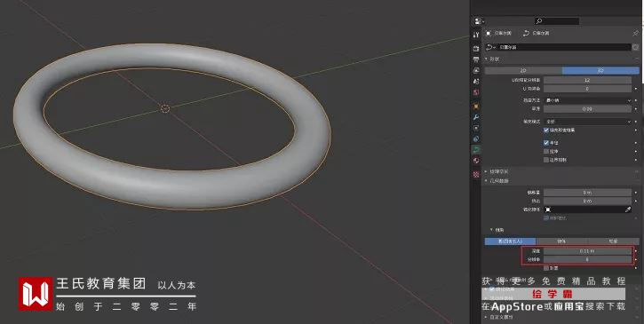Image resolution: width=644 pixels, height=324 pixels.
Task: Open the World properties tab icon
Action: click(476, 92)
